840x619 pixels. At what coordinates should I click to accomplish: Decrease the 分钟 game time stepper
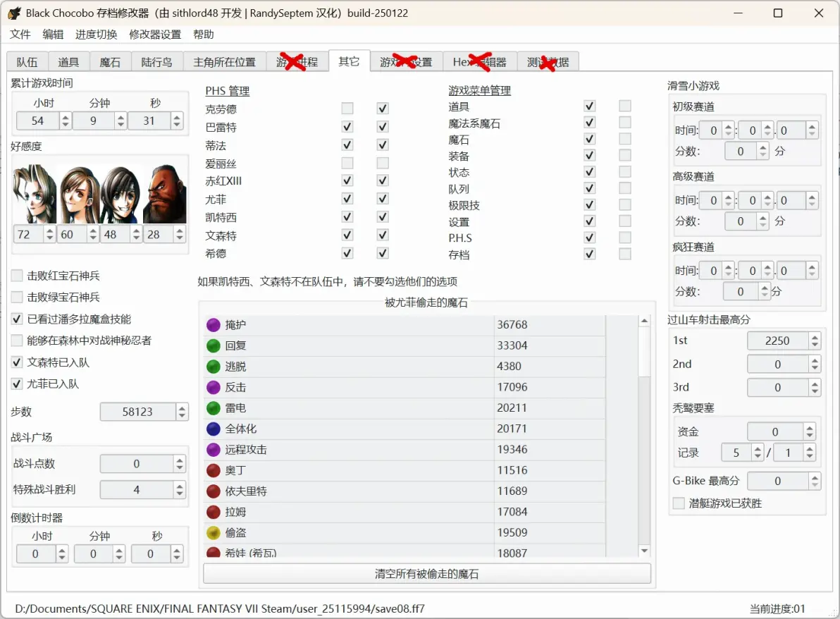point(121,125)
